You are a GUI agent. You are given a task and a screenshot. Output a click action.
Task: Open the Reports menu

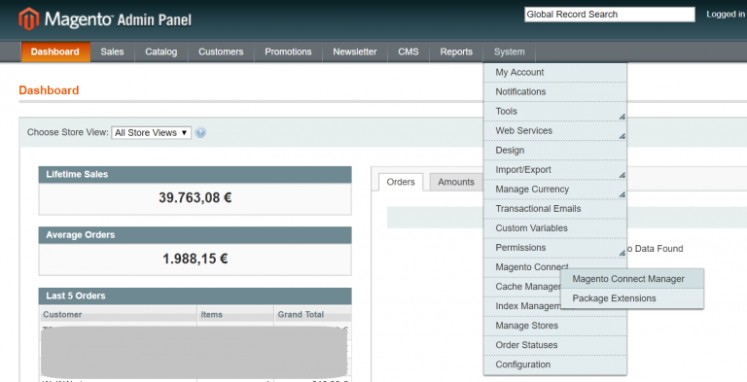[x=456, y=52]
